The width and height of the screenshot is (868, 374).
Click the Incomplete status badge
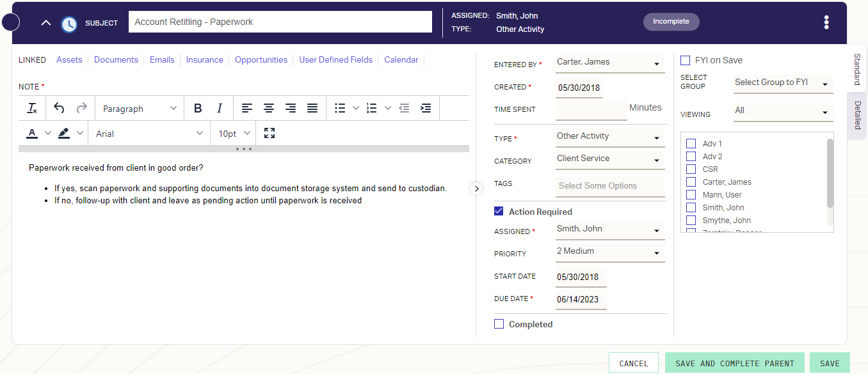671,22
